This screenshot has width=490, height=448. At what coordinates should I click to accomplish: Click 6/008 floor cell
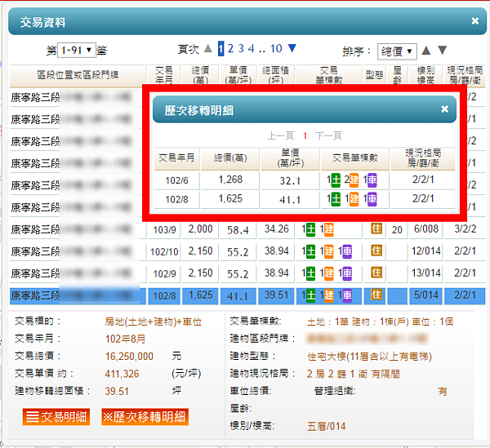pyautogui.click(x=425, y=229)
